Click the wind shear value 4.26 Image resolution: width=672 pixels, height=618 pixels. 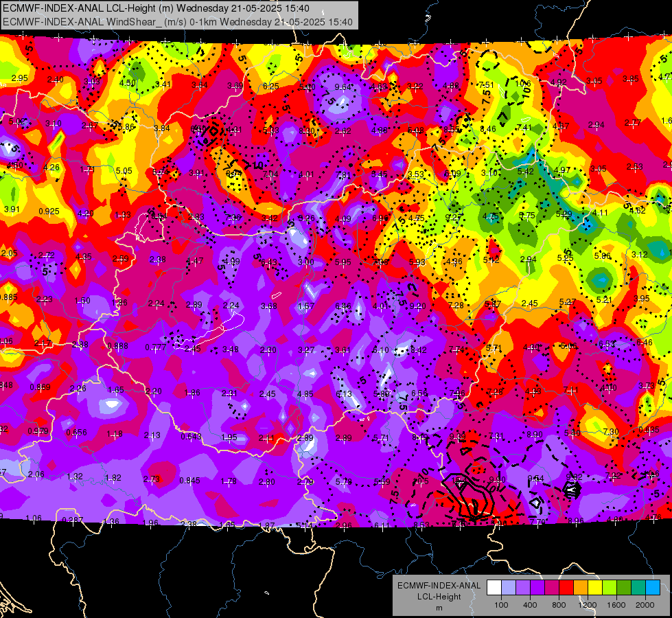(x=51, y=168)
